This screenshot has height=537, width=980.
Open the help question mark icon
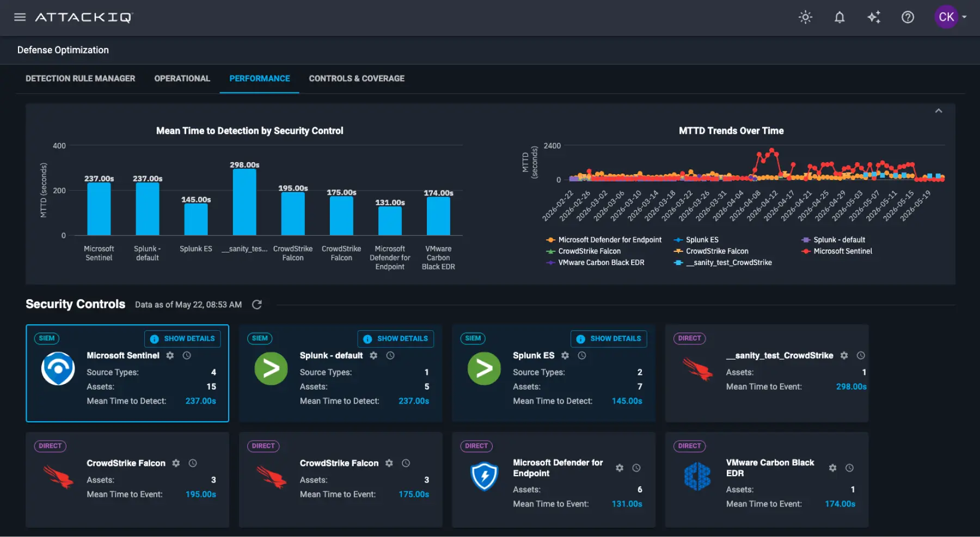[x=908, y=17]
